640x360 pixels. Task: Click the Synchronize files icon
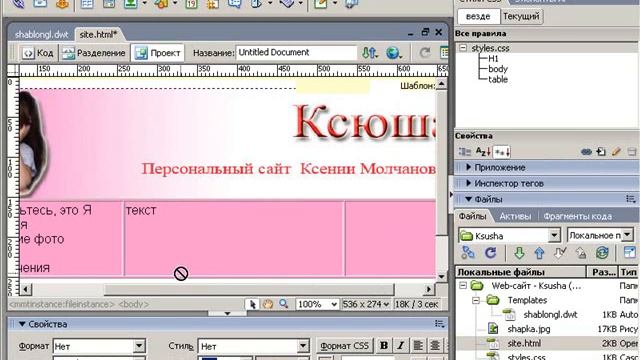click(602, 253)
